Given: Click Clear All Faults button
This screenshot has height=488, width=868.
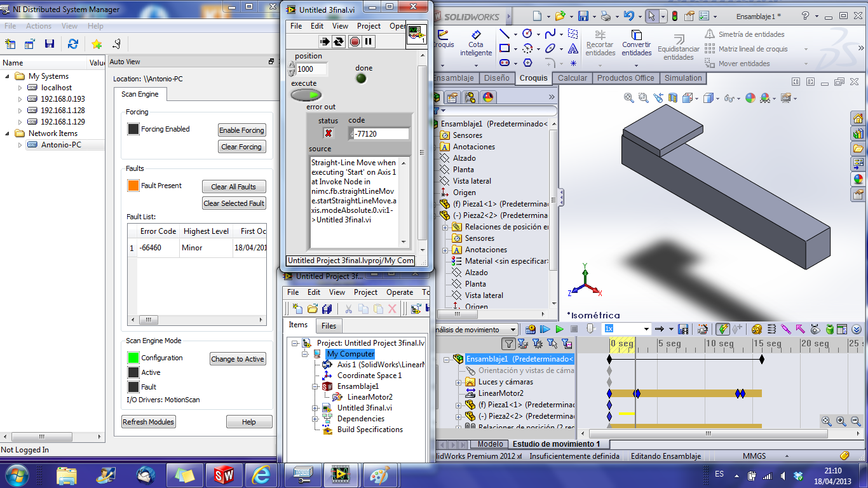Looking at the screenshot, I should tap(234, 187).
